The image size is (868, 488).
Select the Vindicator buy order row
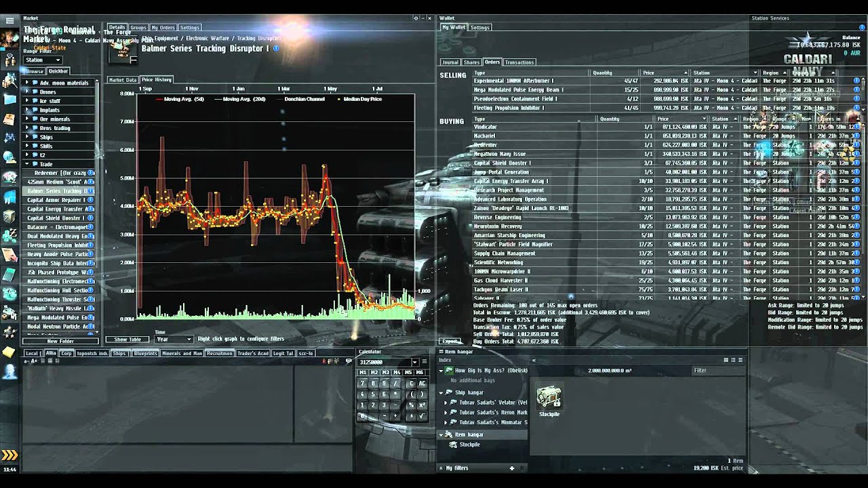(666, 127)
